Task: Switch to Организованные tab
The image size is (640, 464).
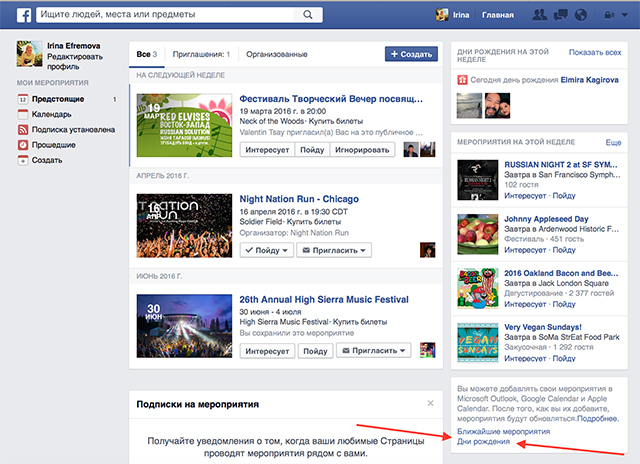Action: click(x=275, y=54)
